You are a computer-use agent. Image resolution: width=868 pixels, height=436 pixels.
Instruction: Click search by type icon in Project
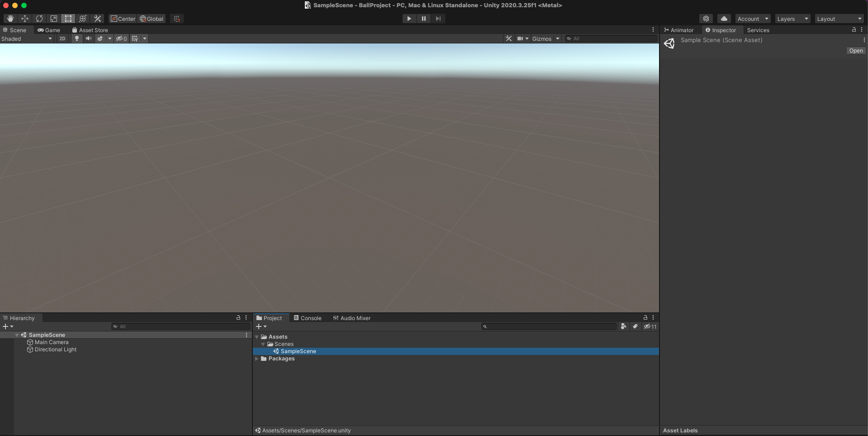click(624, 326)
